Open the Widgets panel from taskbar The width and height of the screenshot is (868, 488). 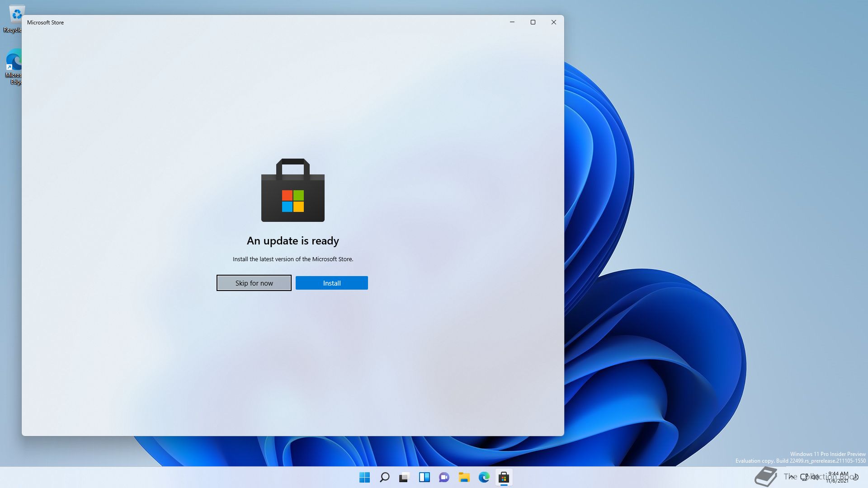(424, 477)
